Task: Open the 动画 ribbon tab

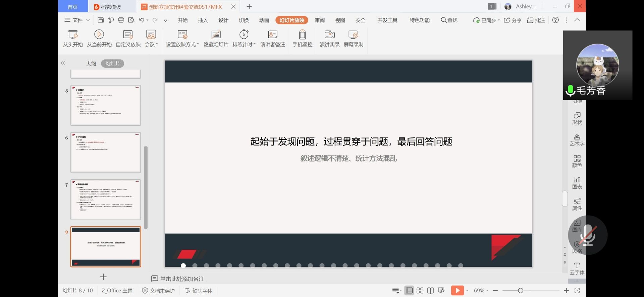Action: click(x=264, y=20)
